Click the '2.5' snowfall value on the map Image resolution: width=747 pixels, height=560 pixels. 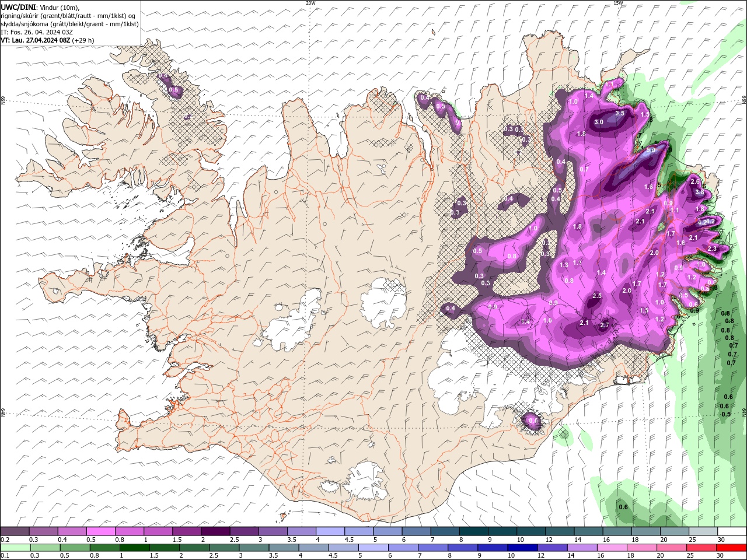(597, 296)
